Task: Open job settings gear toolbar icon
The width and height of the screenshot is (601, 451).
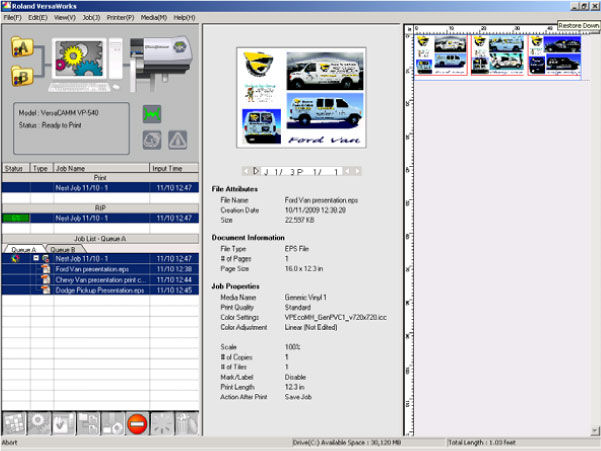Action: [x=39, y=423]
